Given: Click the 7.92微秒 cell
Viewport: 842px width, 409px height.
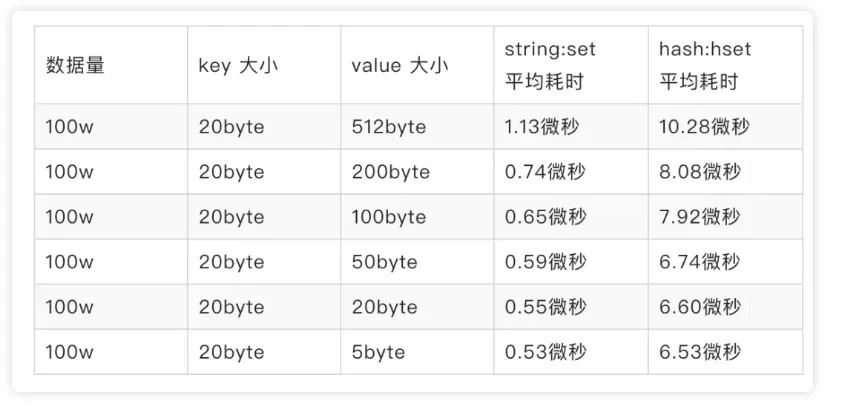Looking at the screenshot, I should [725, 217].
